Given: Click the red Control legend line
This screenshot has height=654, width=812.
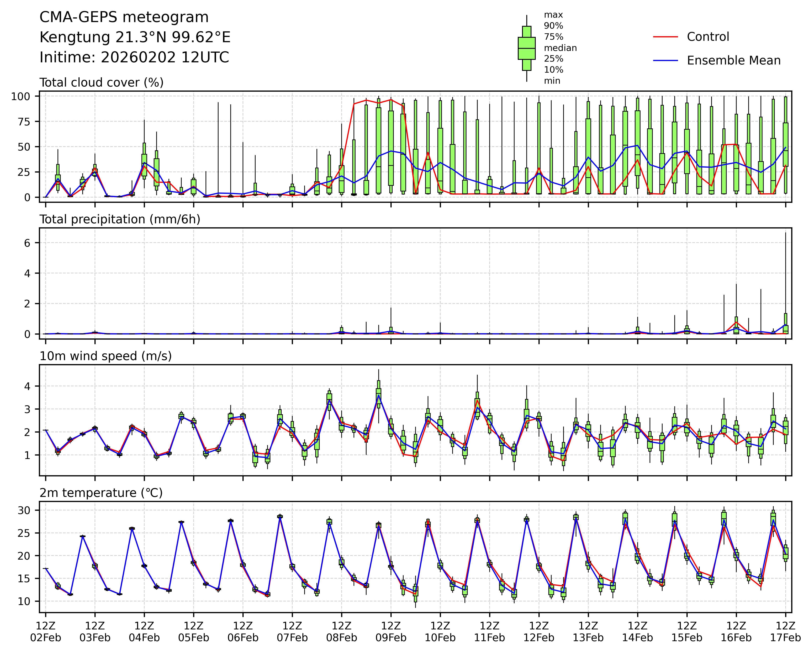Looking at the screenshot, I should click(665, 37).
